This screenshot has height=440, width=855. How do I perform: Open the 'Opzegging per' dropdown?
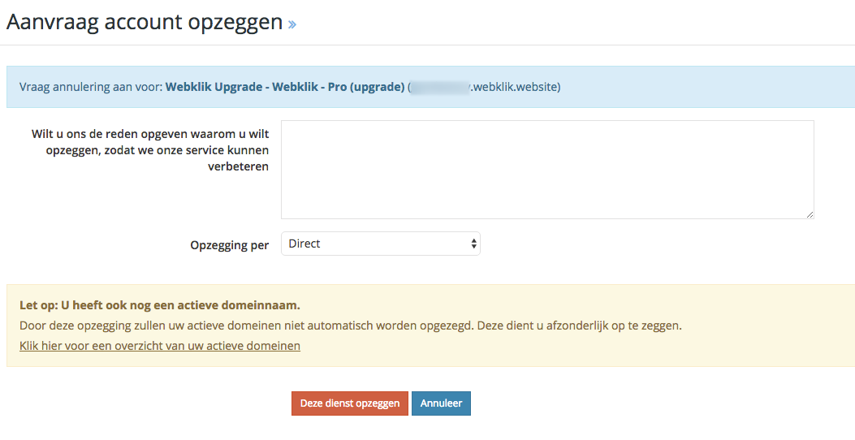(x=381, y=244)
